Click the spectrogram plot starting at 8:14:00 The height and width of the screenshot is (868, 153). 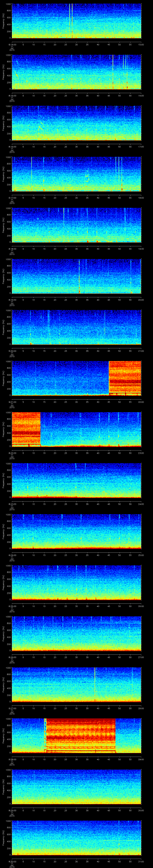(x=77, y=21)
